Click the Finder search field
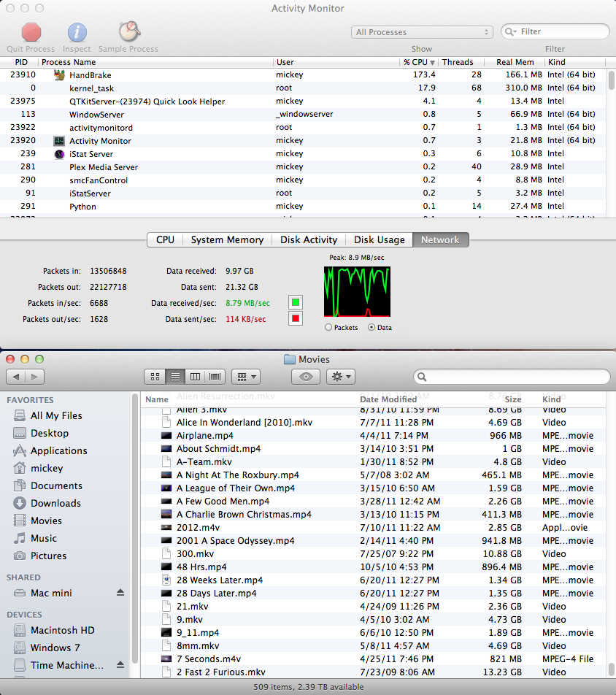The image size is (616, 695). pos(512,377)
